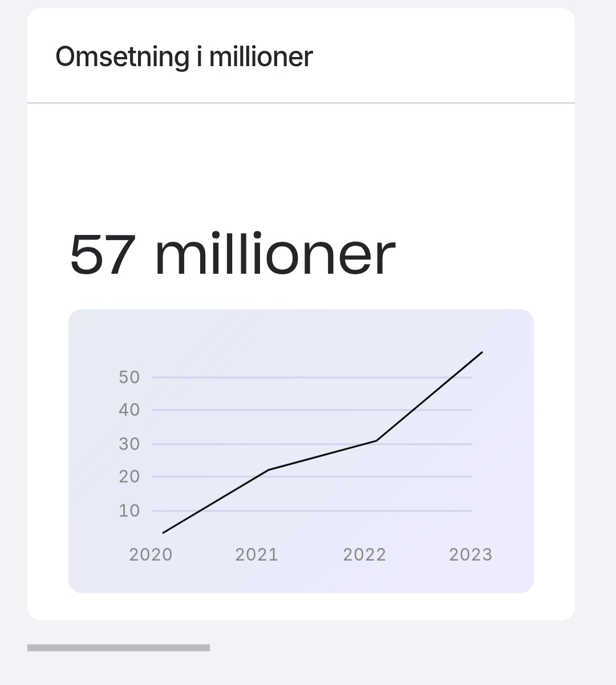
Task: Click the '57 millioner' headline figure
Action: tap(232, 254)
